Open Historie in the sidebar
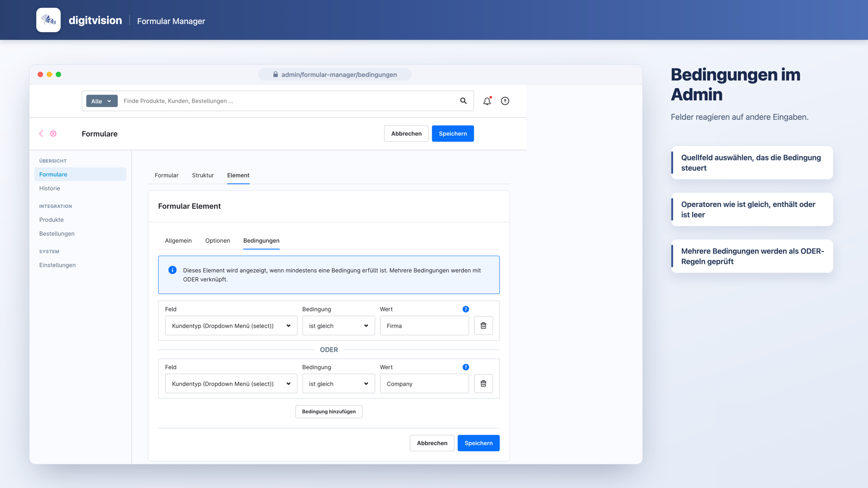This screenshot has width=868, height=488. (50, 188)
